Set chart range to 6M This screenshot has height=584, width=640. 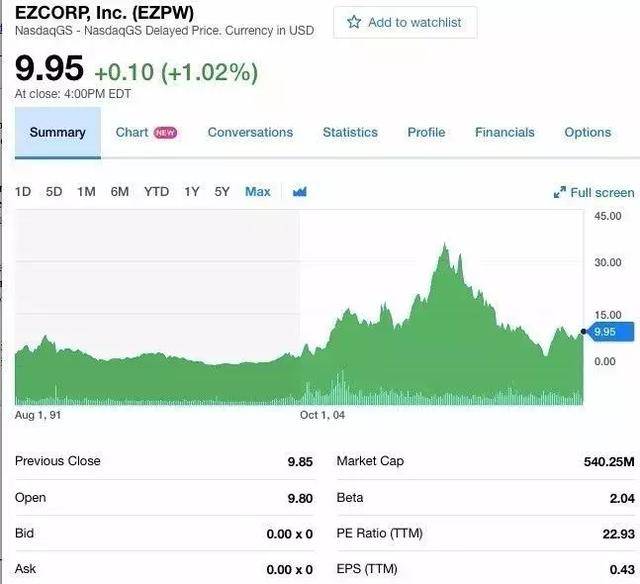point(120,191)
